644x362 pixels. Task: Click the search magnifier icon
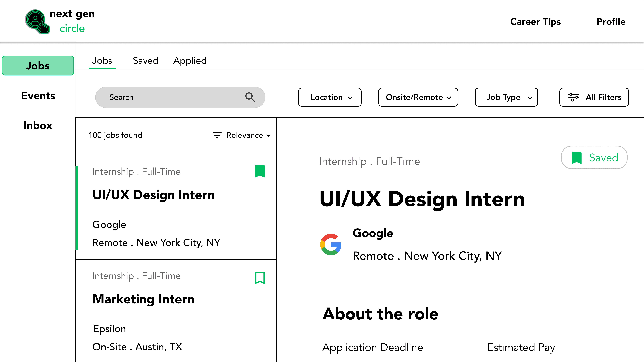250,97
